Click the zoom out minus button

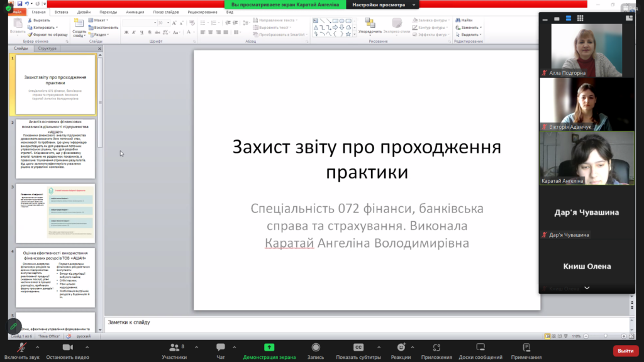pyautogui.click(x=586, y=336)
